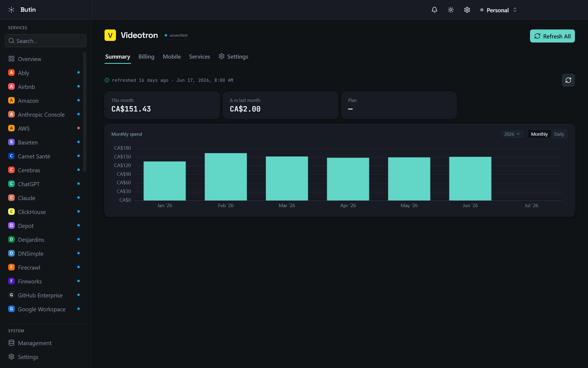Image resolution: width=588 pixels, height=368 pixels.
Task: Click the Jun '26 spend bar
Action: coord(470,179)
